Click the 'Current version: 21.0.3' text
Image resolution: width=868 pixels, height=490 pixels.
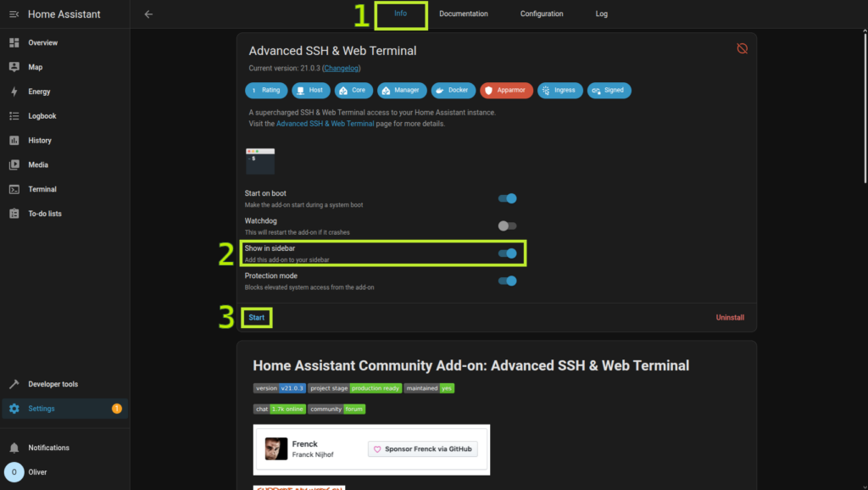284,68
